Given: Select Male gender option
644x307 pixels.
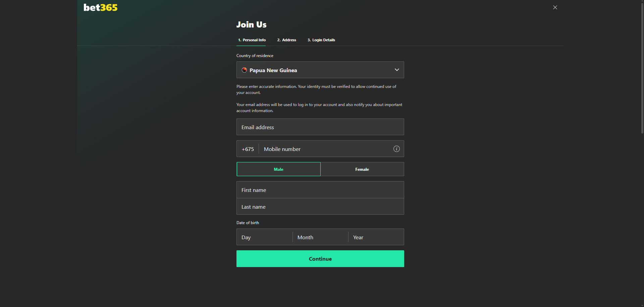Looking at the screenshot, I should [278, 169].
